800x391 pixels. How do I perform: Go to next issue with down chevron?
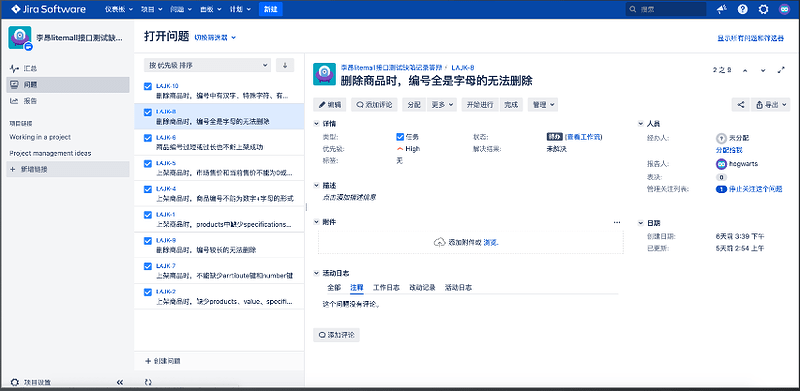(x=763, y=70)
